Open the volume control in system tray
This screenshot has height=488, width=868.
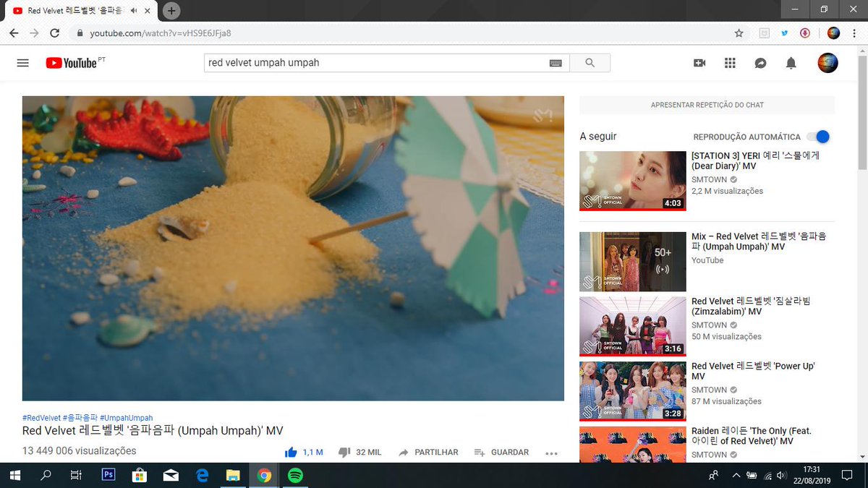[x=782, y=476]
